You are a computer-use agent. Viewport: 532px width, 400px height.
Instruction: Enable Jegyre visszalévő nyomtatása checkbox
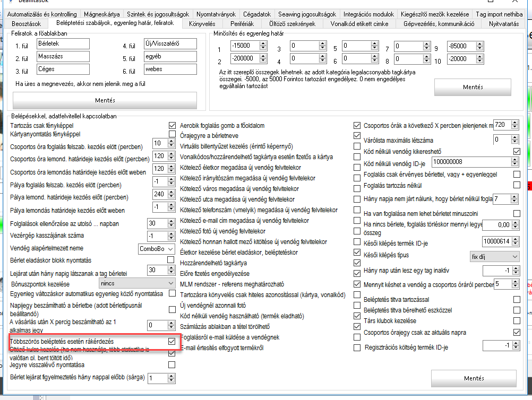171,365
